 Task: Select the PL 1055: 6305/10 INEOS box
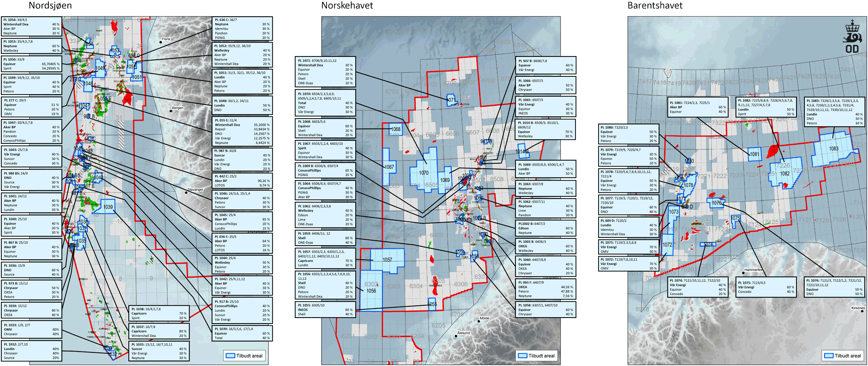325,309
